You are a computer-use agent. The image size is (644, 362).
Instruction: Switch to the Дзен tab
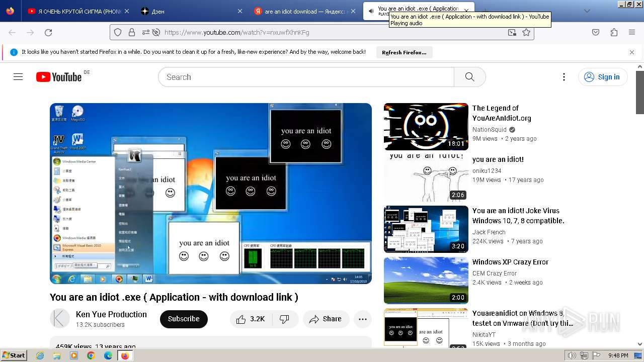click(191, 11)
